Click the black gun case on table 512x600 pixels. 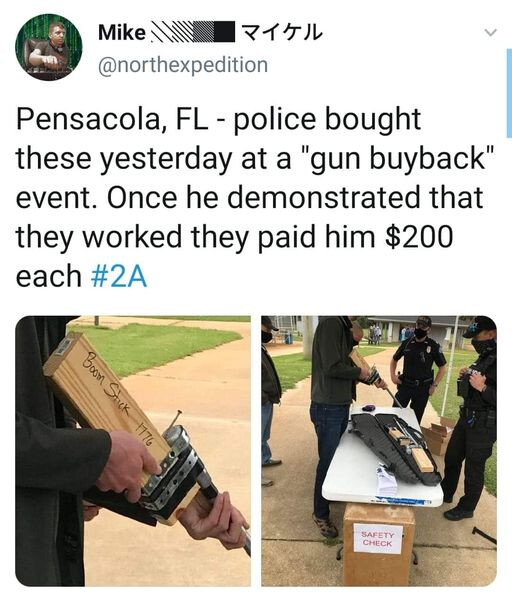coord(396,447)
